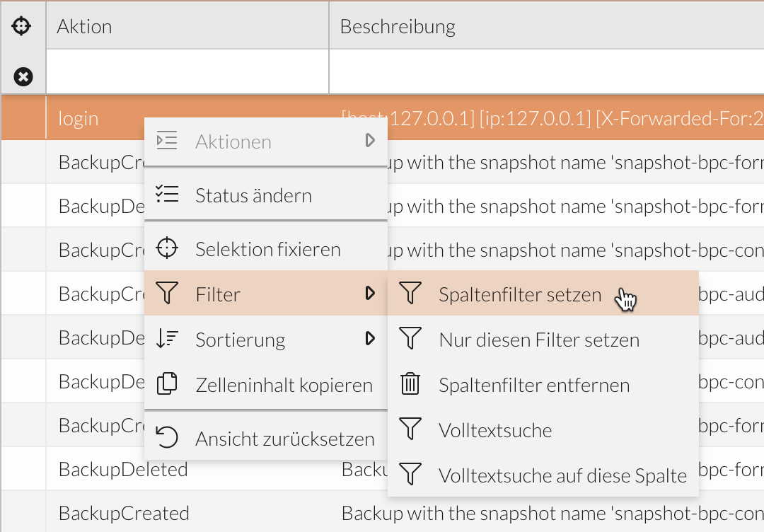Image resolution: width=764 pixels, height=532 pixels.
Task: Expand the Filter submenu arrow
Action: [370, 294]
